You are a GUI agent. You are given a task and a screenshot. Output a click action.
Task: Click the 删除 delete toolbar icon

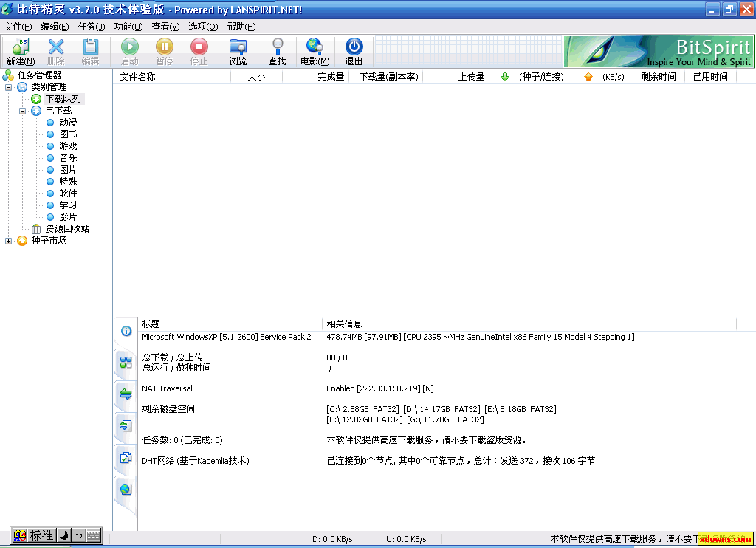[x=56, y=51]
